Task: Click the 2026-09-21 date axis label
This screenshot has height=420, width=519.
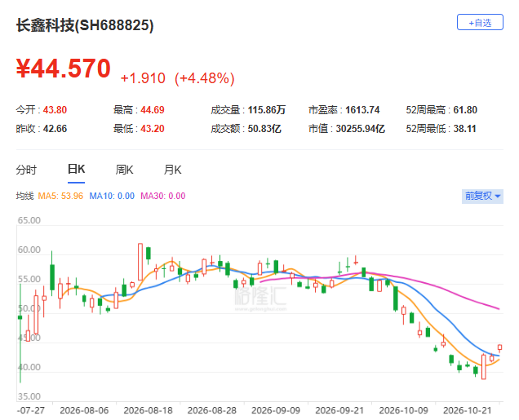Action: click(x=339, y=410)
